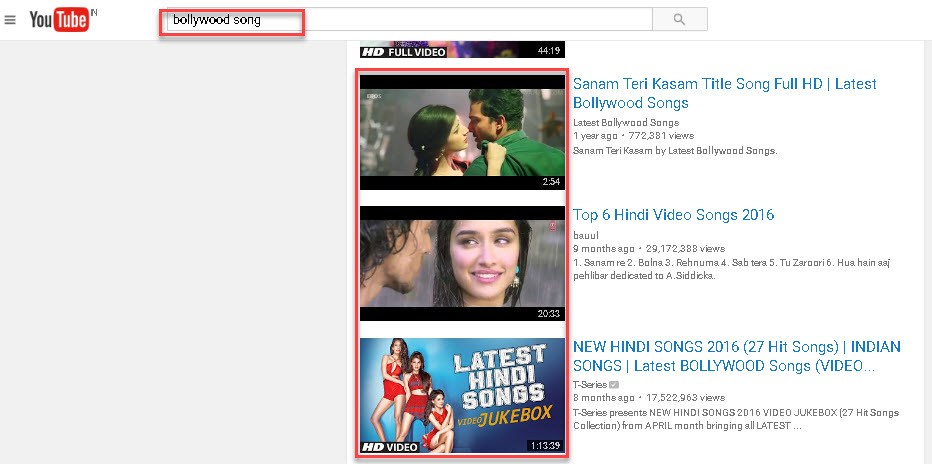
Task: Visit the T-Series channel
Action: click(x=590, y=384)
